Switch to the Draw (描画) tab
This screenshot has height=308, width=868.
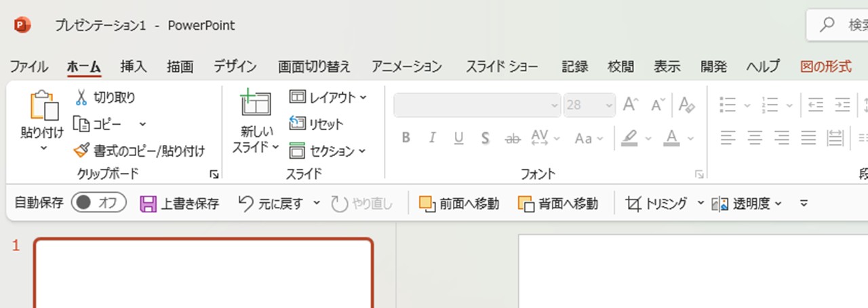tap(180, 66)
